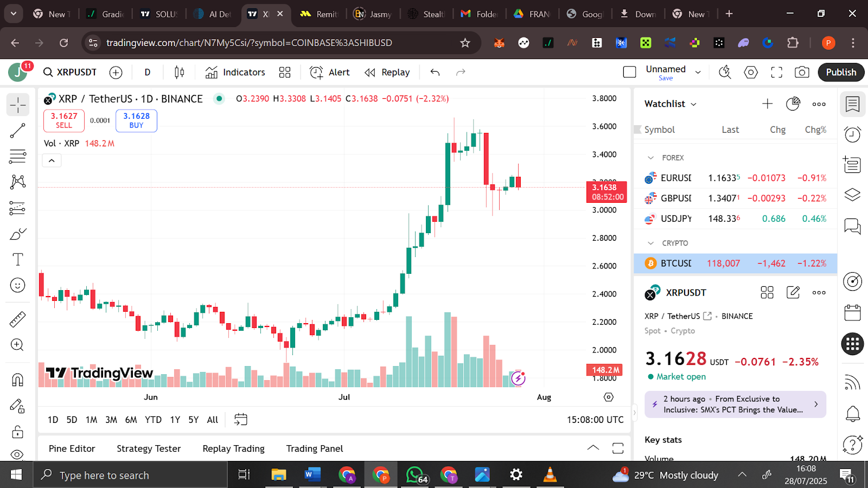Select the USDJPY watchlist row
The image size is (868, 488).
click(x=736, y=219)
